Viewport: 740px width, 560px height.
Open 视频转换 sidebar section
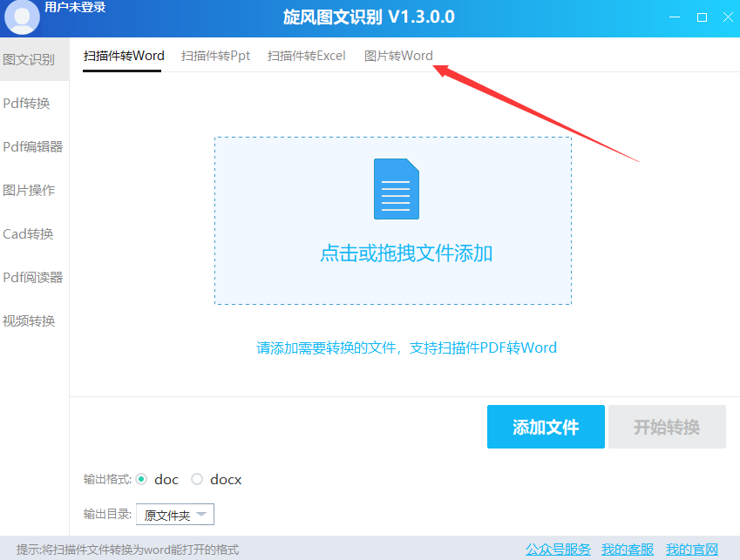(x=35, y=321)
